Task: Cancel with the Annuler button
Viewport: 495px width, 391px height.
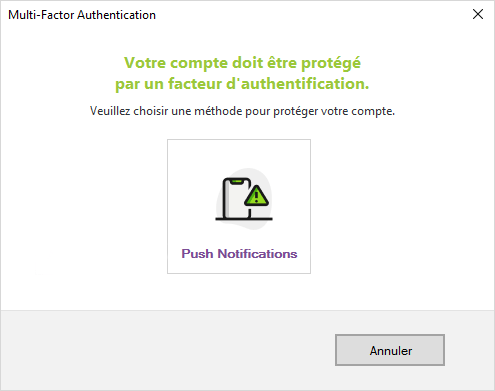Action: tap(390, 350)
